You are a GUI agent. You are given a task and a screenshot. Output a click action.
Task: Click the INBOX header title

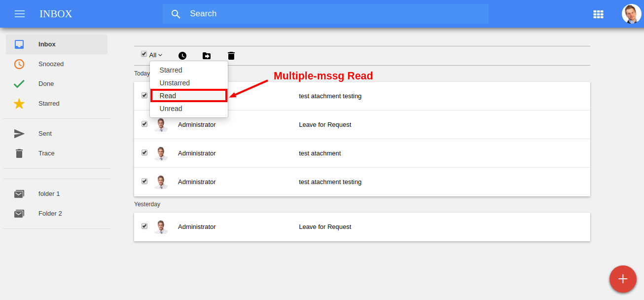click(x=56, y=14)
